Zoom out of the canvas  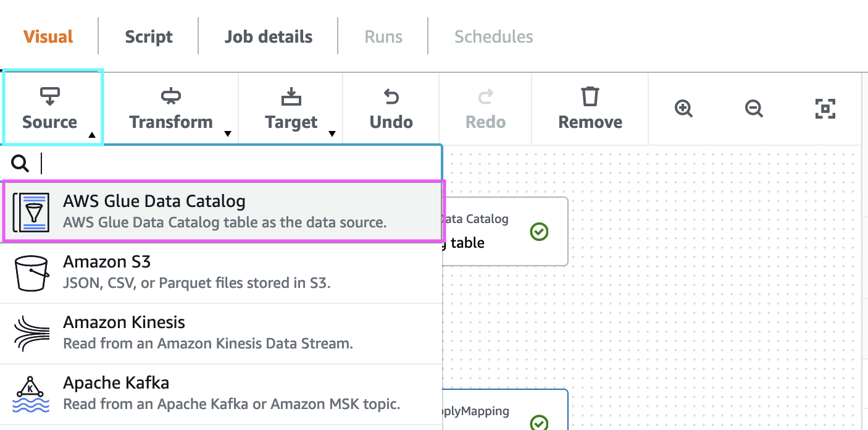[x=753, y=109]
